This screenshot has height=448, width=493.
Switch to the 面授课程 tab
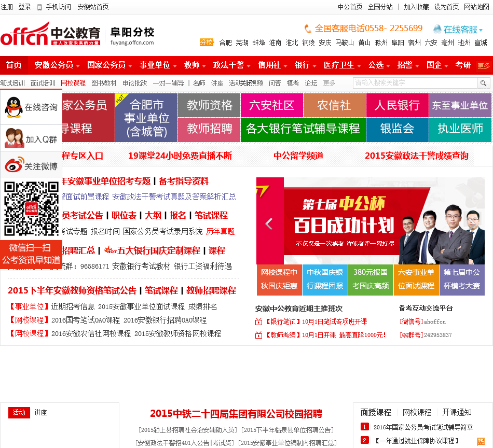pyautogui.click(x=376, y=412)
